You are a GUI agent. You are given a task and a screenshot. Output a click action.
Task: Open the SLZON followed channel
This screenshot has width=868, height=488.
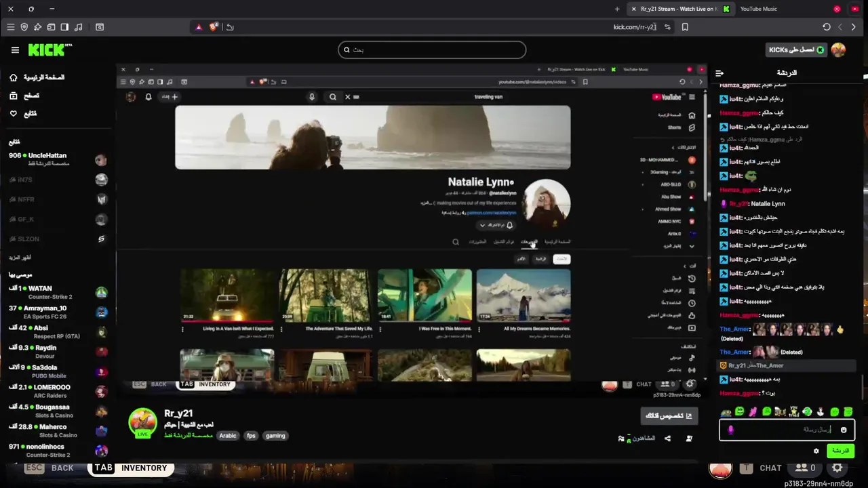tap(58, 239)
